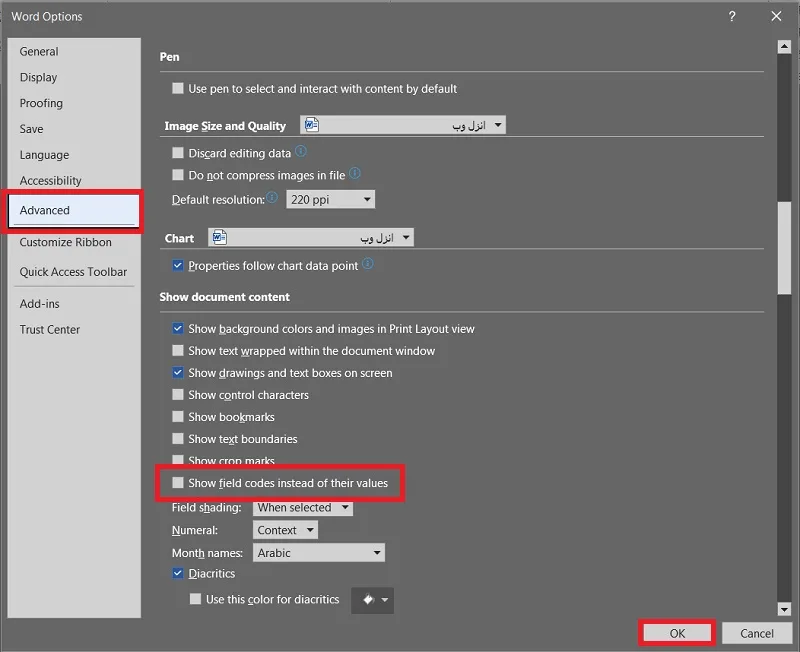This screenshot has width=800, height=652.
Task: Check Show field codes instead of values
Action: pos(178,483)
